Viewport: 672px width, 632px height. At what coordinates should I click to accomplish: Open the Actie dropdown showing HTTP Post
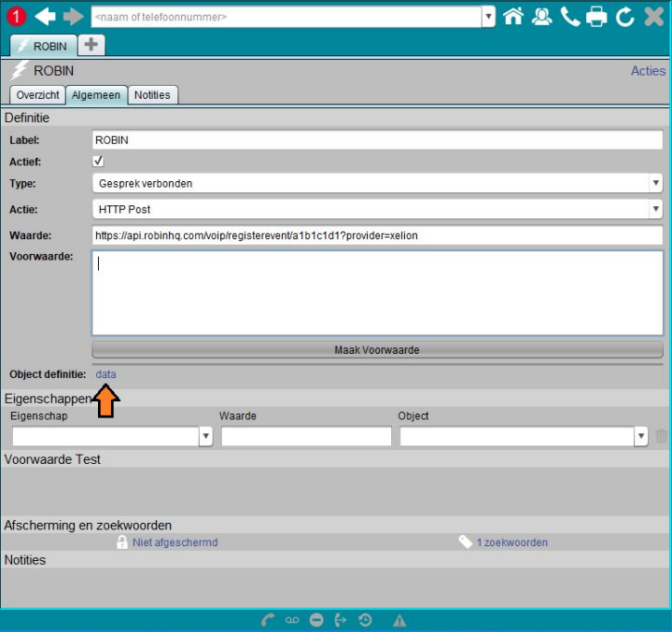(x=376, y=210)
